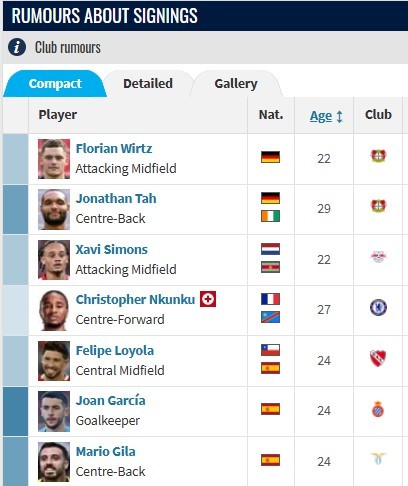The image size is (408, 486).
Task: Click the German flag for Florian Wirtz
Action: pos(270,157)
